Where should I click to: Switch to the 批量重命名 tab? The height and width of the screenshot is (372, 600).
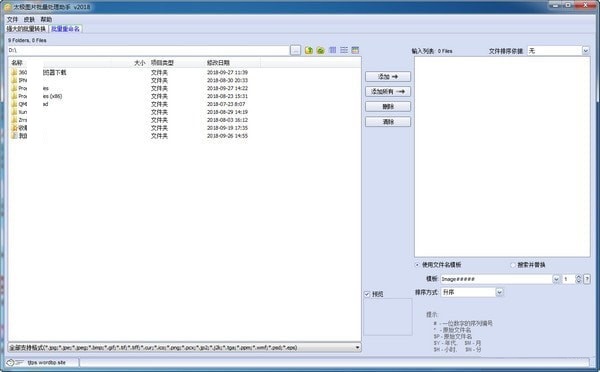[65, 29]
